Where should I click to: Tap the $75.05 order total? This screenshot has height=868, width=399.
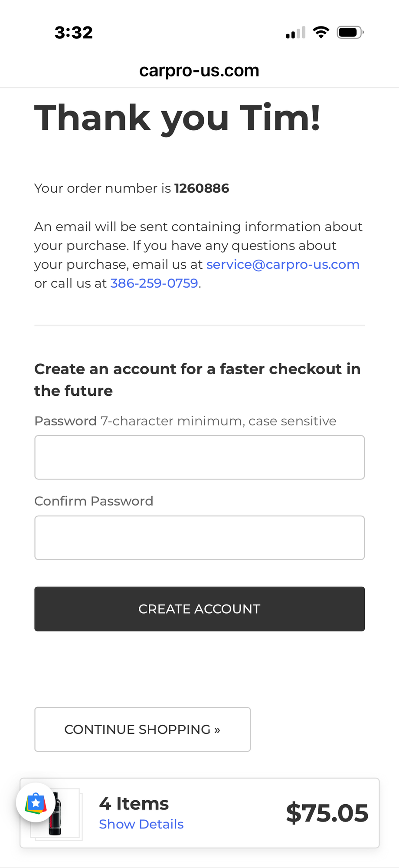coord(327,813)
